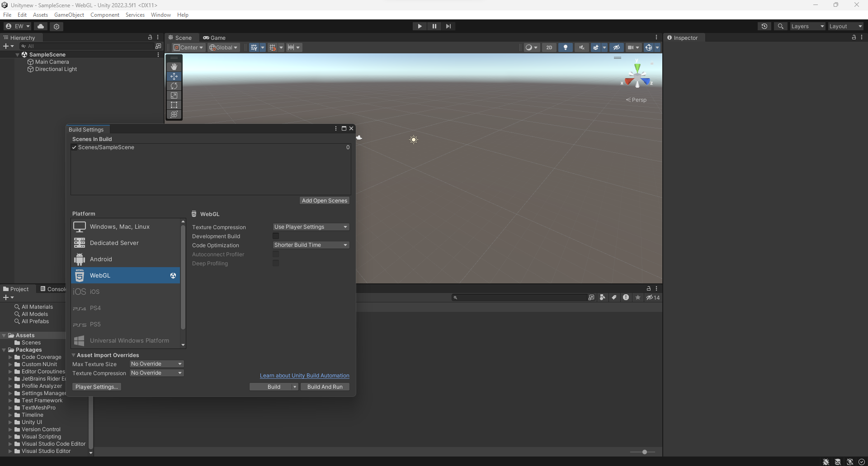Select the Rotate tool
This screenshot has height=466, width=868.
[174, 86]
